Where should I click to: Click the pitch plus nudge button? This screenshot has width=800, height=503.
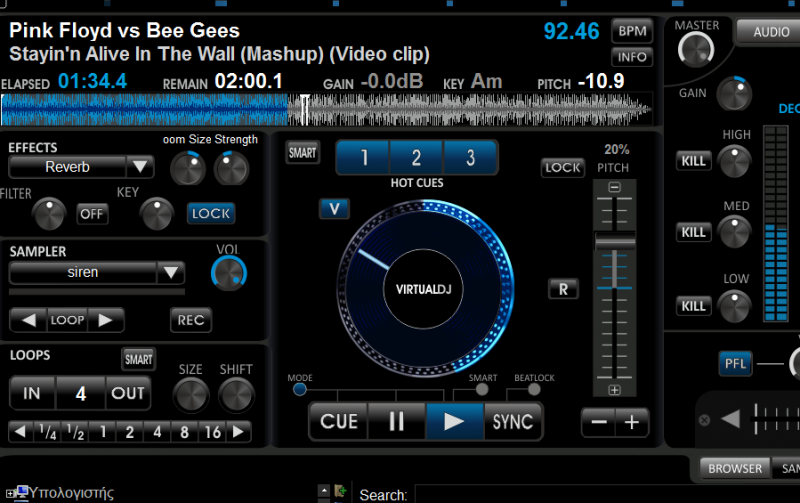(632, 422)
